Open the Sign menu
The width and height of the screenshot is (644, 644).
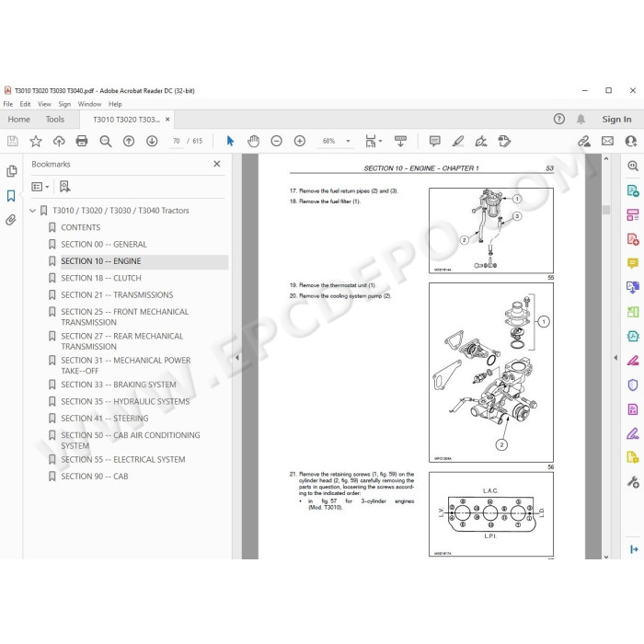pos(64,104)
